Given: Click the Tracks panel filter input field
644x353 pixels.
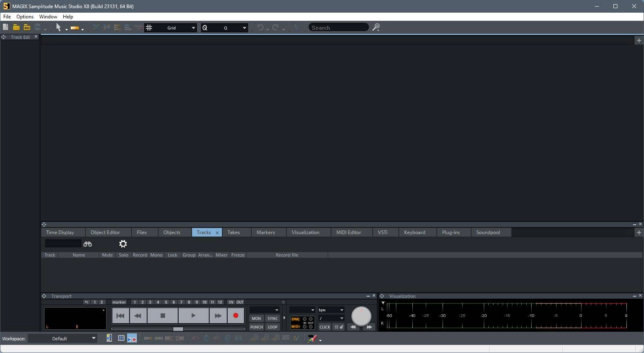Looking at the screenshot, I should tap(63, 244).
